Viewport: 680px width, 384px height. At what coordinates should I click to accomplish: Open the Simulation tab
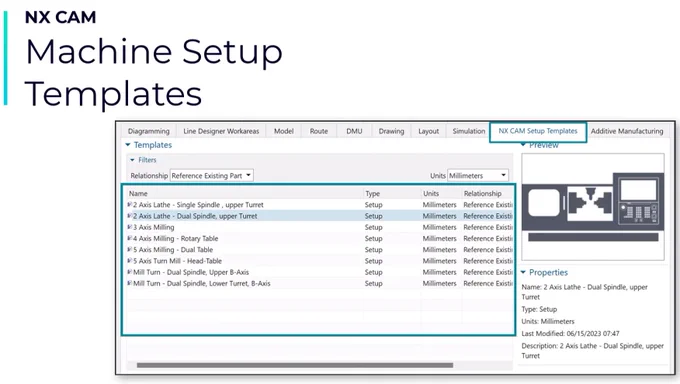click(469, 131)
